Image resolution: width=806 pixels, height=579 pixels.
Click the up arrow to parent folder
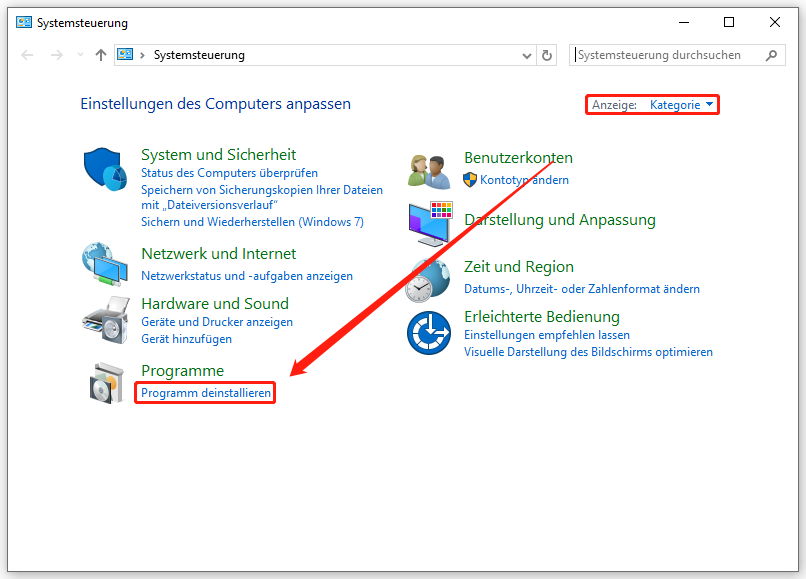(101, 55)
